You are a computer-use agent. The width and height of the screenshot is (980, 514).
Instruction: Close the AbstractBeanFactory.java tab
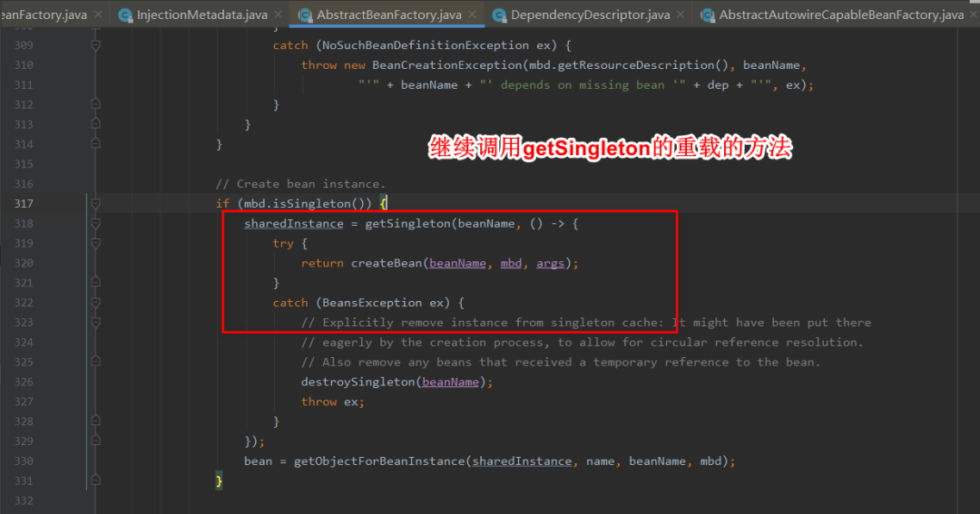coord(471,15)
